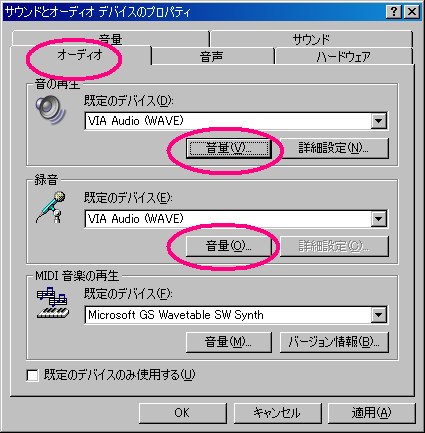Open the ハードウェア tab
The height and width of the screenshot is (433, 425).
(x=344, y=57)
